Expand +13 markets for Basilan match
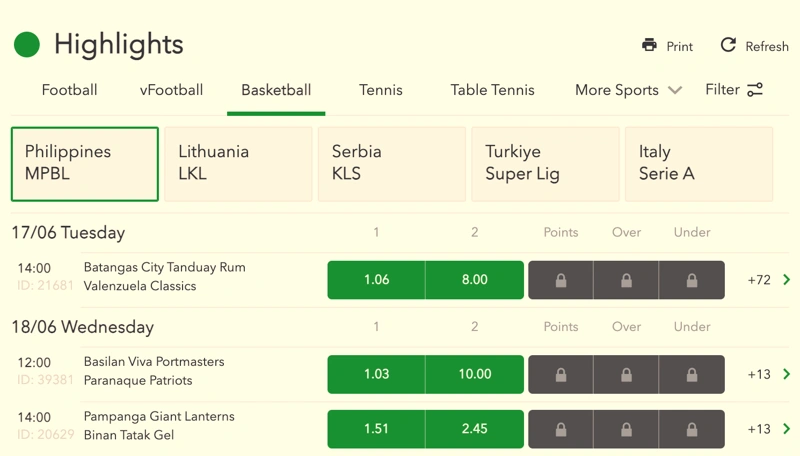Screen dimensions: 800x456 click(x=768, y=374)
